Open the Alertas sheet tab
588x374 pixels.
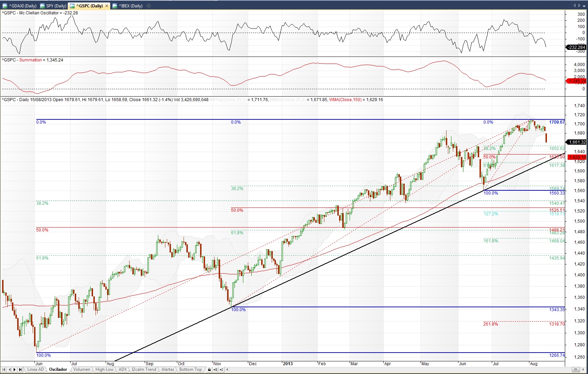click(x=167, y=369)
